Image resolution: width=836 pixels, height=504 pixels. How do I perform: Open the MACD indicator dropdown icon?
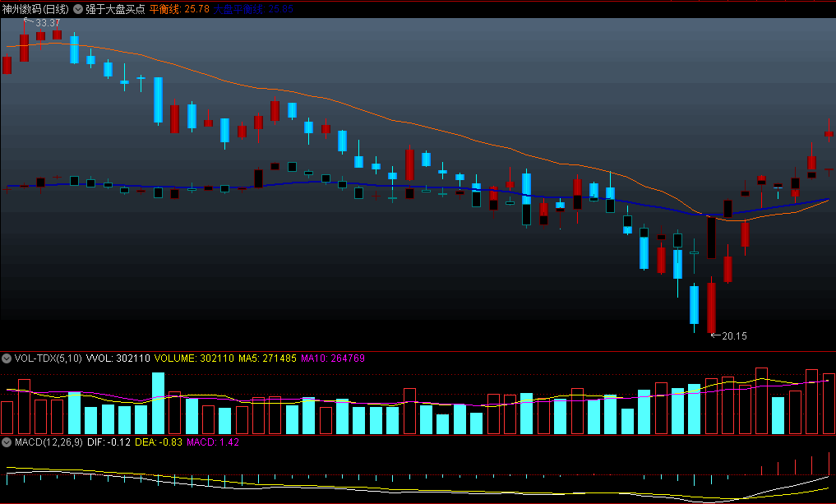[x=7, y=442]
